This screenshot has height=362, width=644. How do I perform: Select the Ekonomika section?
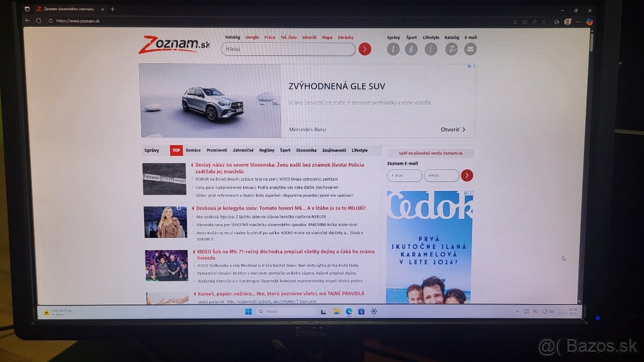[x=306, y=150]
